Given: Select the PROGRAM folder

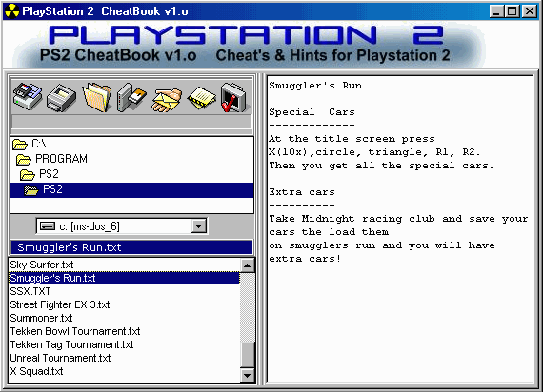Looking at the screenshot, I should (131, 159).
